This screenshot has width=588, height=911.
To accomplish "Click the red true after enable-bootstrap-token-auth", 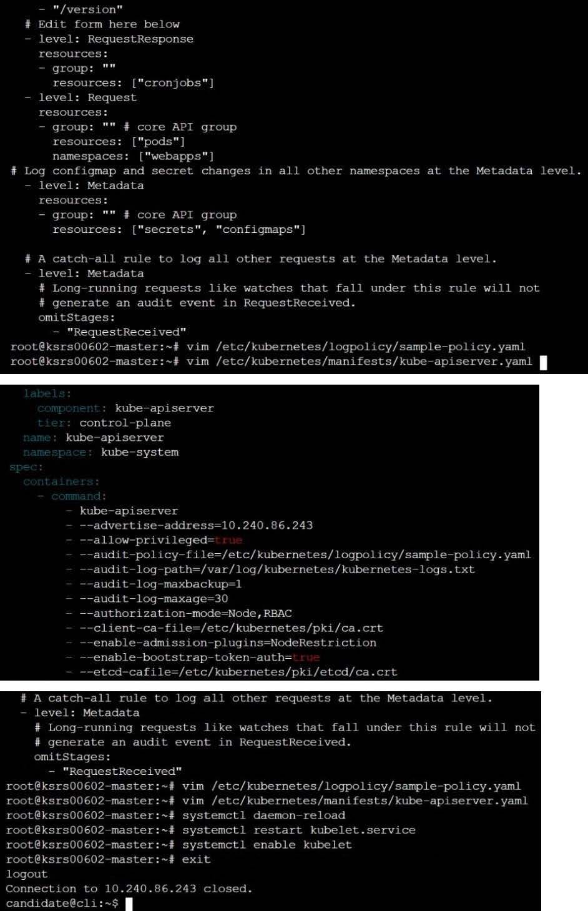I will pos(306,657).
